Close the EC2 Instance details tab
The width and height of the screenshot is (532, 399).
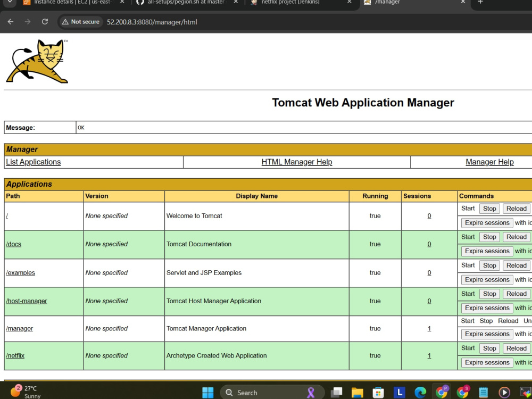click(122, 2)
